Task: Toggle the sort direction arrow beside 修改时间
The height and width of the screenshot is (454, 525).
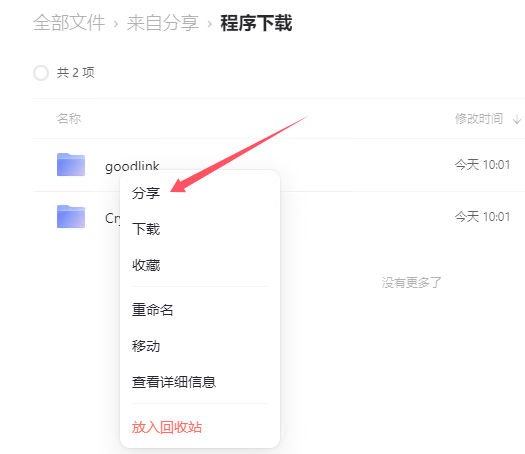Action: (517, 119)
